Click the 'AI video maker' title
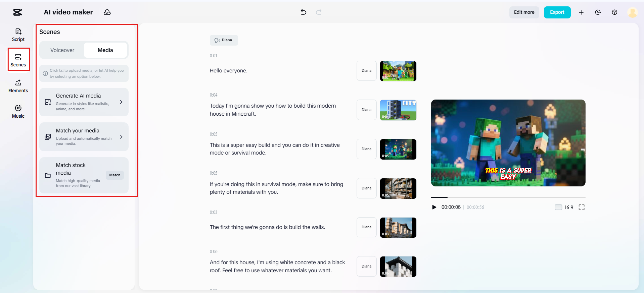Image resolution: width=644 pixels, height=293 pixels. point(68,12)
